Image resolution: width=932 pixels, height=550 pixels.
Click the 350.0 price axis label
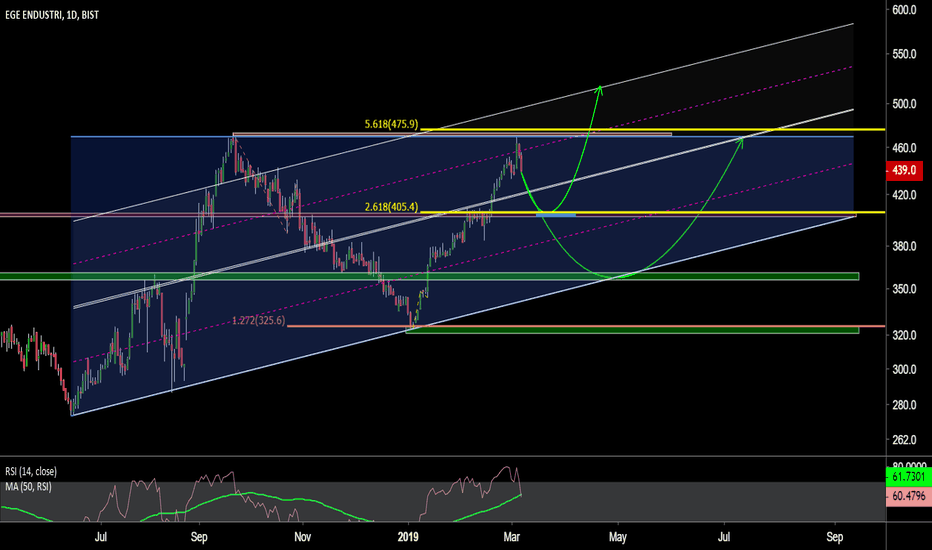pos(904,289)
